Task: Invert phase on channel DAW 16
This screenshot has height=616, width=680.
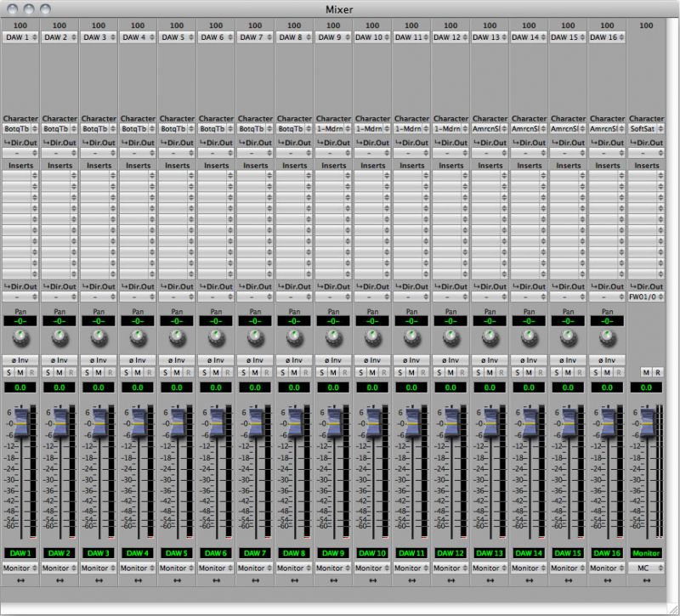Action: [x=607, y=360]
